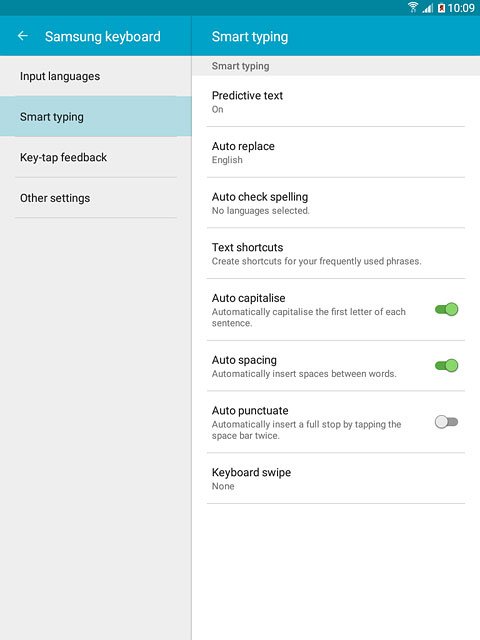Open Text shortcuts

(x=336, y=253)
